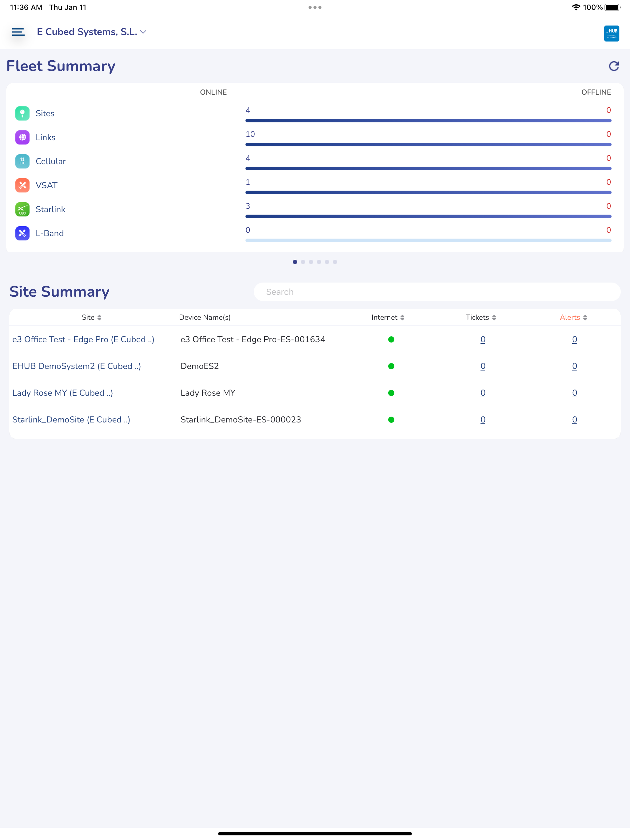Image resolution: width=630 pixels, height=840 pixels.
Task: View alerts count for e3 Office Test
Action: pos(575,339)
